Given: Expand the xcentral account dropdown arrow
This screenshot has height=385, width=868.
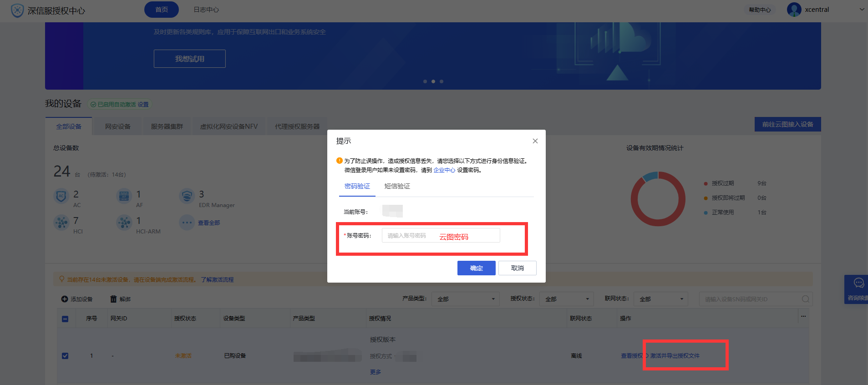Looking at the screenshot, I should tap(862, 10).
